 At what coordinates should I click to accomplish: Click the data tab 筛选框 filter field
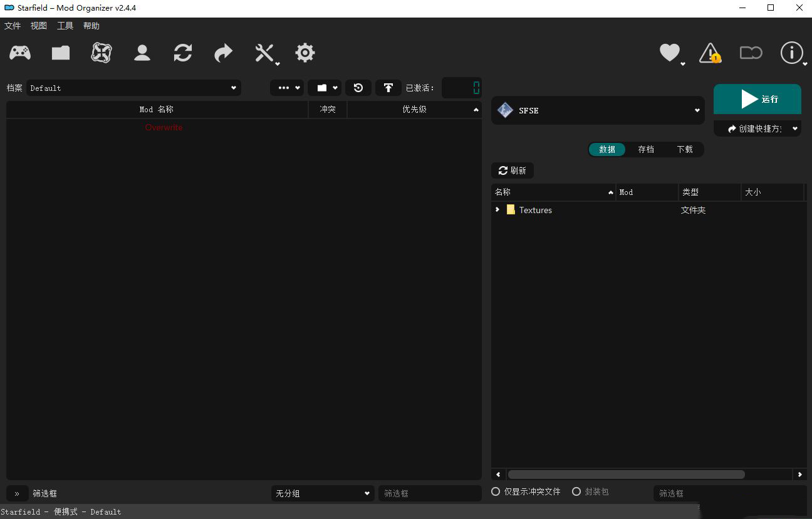point(730,493)
